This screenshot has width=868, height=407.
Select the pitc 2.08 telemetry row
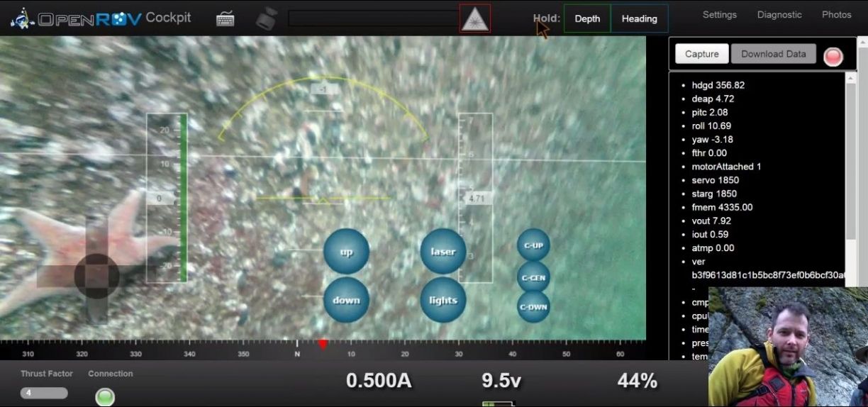(710, 112)
